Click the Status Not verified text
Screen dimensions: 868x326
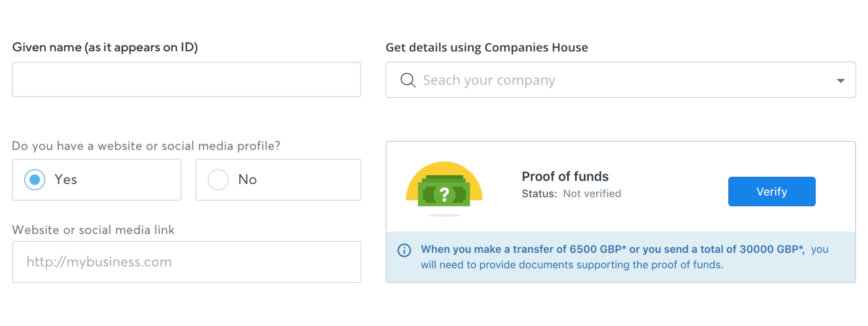[x=571, y=193]
